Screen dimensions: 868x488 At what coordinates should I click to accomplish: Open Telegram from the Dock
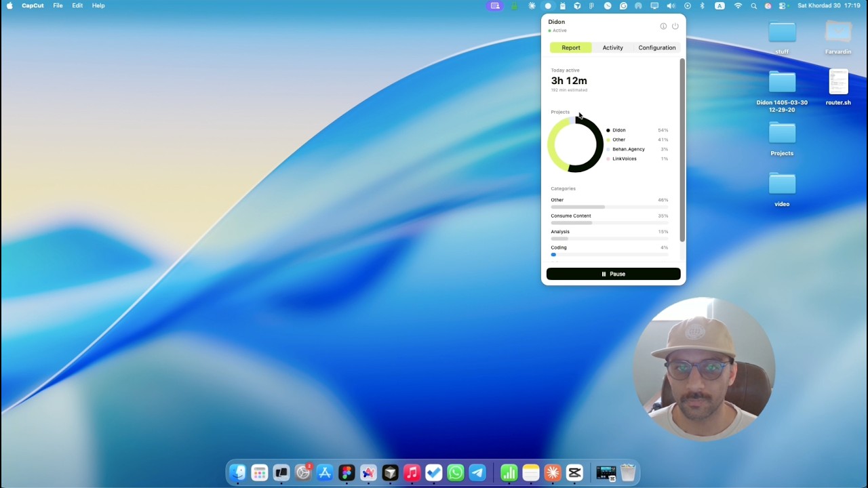pos(477,472)
